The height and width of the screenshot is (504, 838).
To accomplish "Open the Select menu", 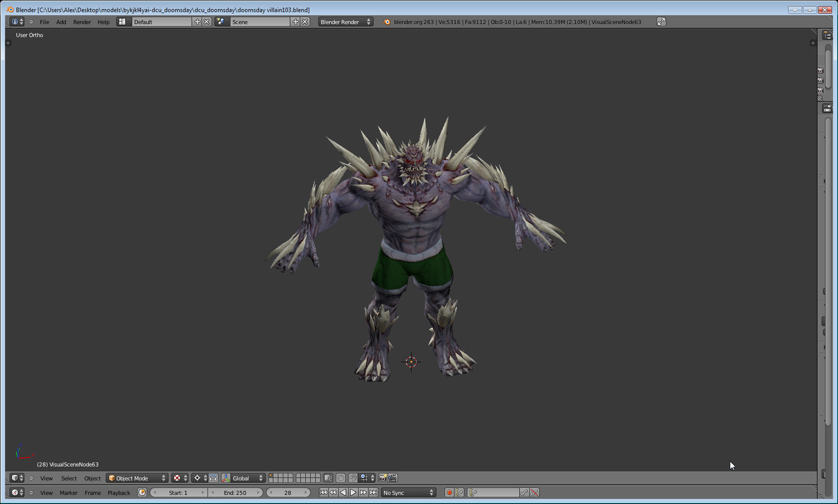I will (x=69, y=478).
